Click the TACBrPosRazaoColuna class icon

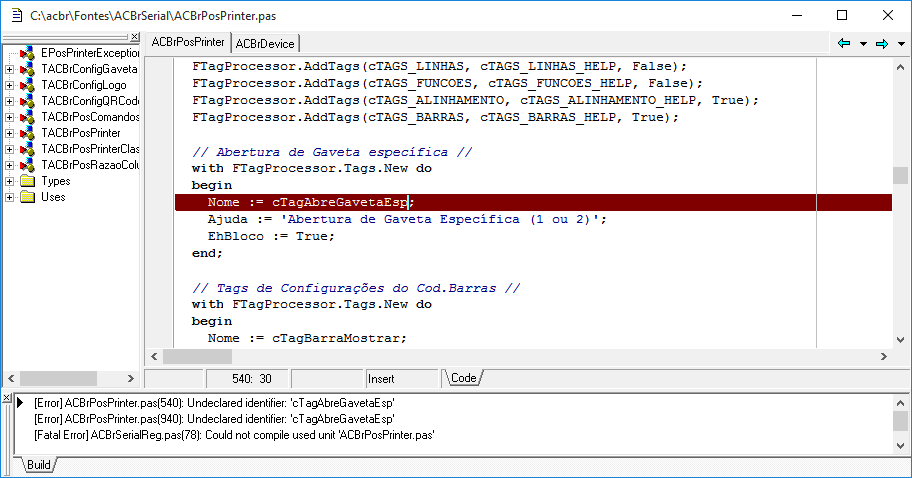[27, 165]
